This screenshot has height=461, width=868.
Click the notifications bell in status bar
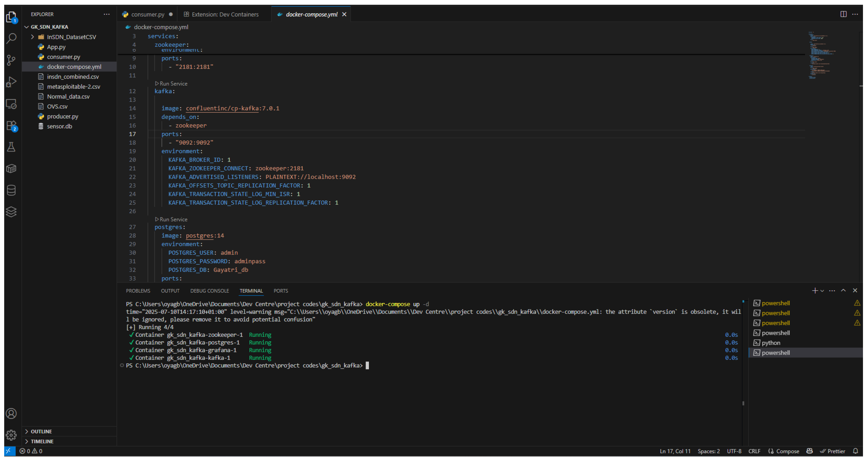[855, 451]
